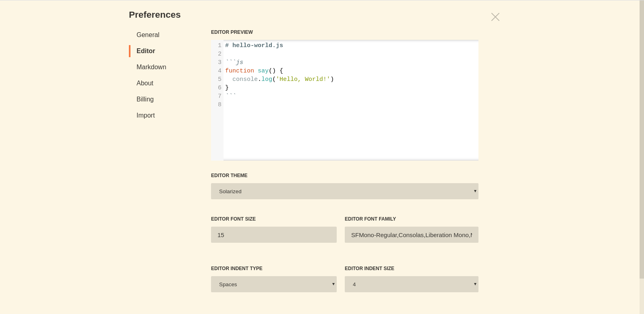644x314 pixels.
Task: Open the Editor Indent Type dropdown
Action: click(x=274, y=284)
